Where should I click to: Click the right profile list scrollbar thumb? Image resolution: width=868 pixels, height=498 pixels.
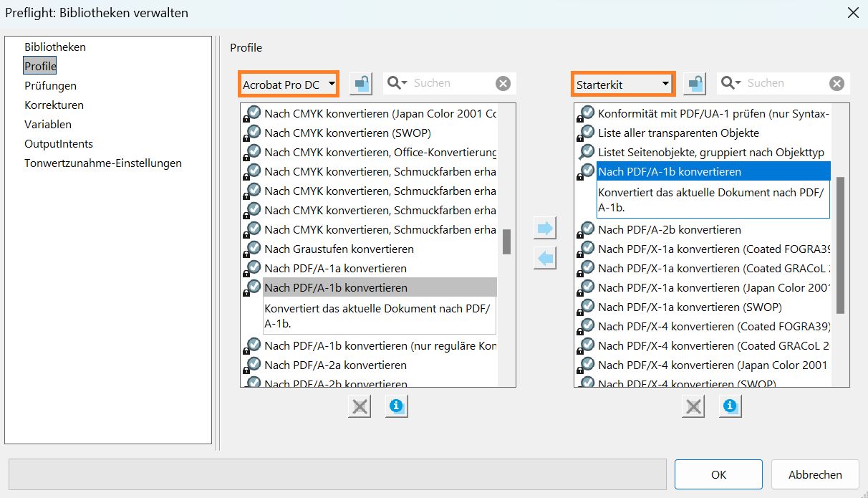[841, 245]
